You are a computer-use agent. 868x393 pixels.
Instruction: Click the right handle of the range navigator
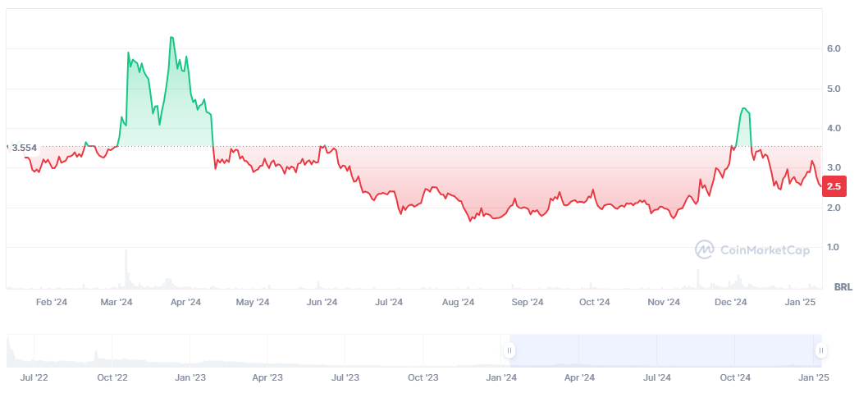point(820,351)
